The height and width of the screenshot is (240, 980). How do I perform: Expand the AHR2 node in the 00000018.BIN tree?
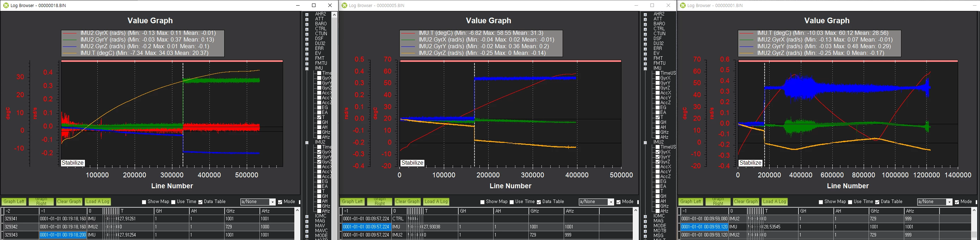[x=307, y=14]
